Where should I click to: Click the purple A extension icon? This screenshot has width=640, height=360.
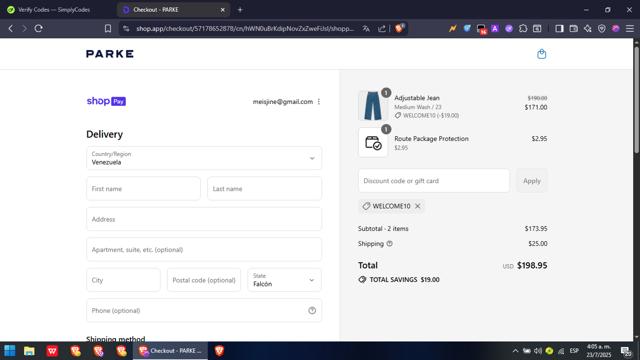[x=495, y=29]
